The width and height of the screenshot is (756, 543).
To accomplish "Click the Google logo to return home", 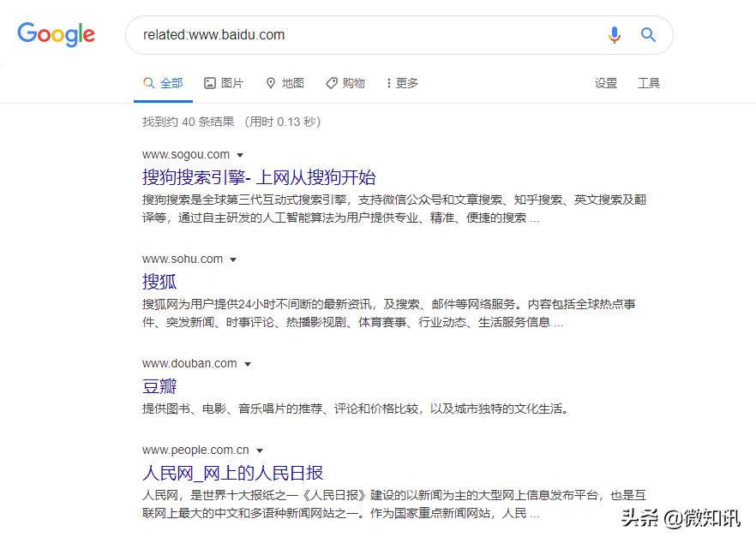I will click(x=56, y=34).
